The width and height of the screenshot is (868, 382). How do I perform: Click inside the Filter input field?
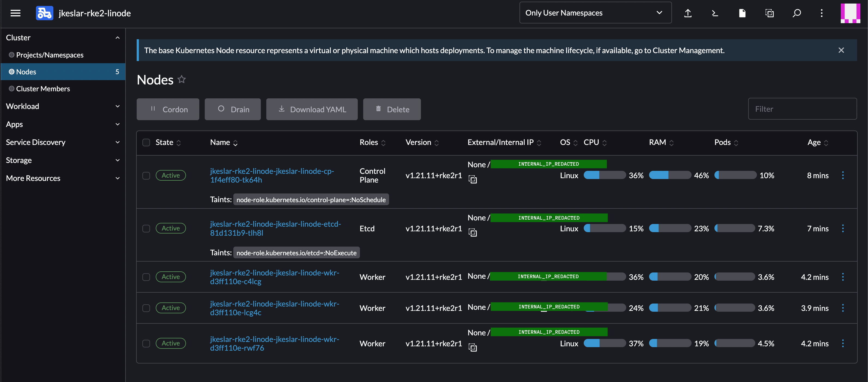coord(802,108)
